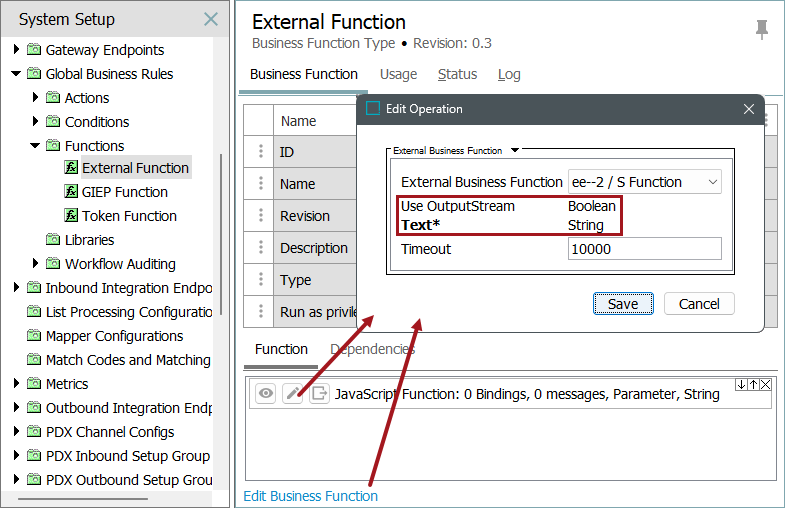Open the GIEP Function fx item

[124, 192]
